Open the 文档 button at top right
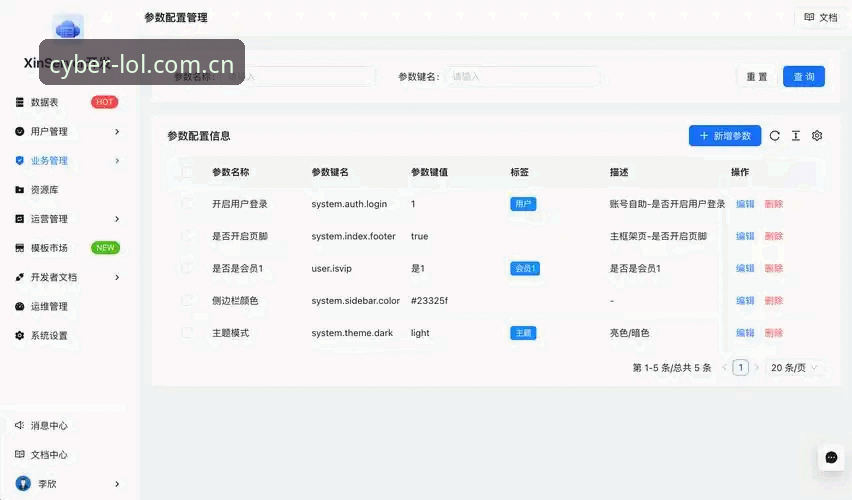This screenshot has height=500, width=852. 821,17
